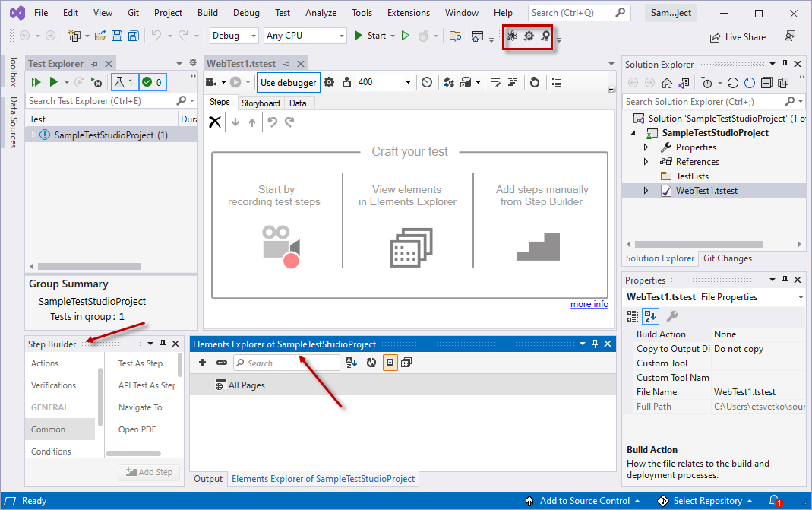Click the Elements Explorer Search field
This screenshot has height=510, width=812.
click(286, 363)
